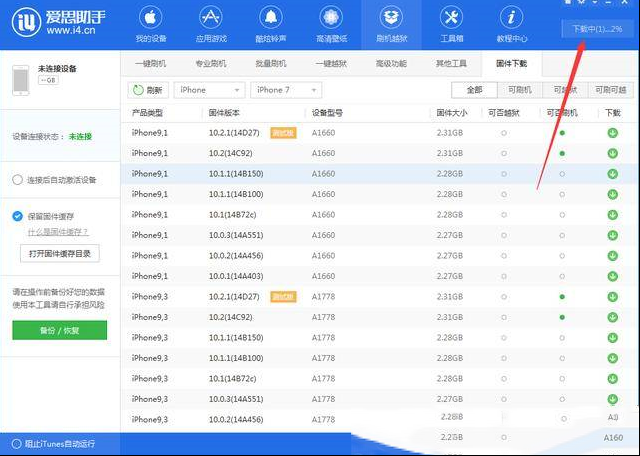Click 打开固件缓存目录 button
640x456 pixels.
60,254
